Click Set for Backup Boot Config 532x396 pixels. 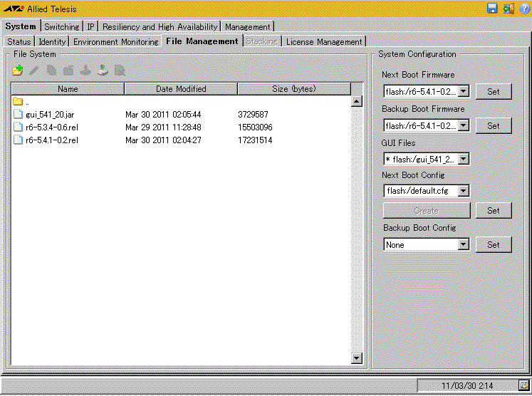pyautogui.click(x=494, y=245)
